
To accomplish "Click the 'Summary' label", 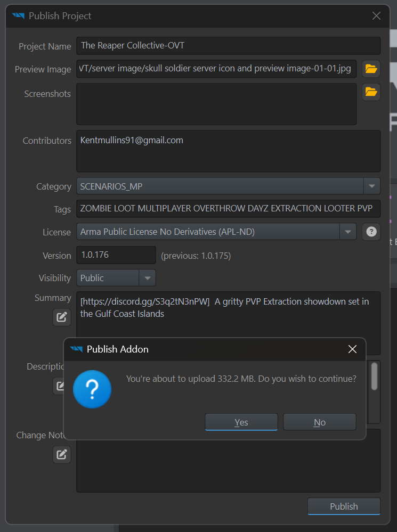I will [x=53, y=298].
